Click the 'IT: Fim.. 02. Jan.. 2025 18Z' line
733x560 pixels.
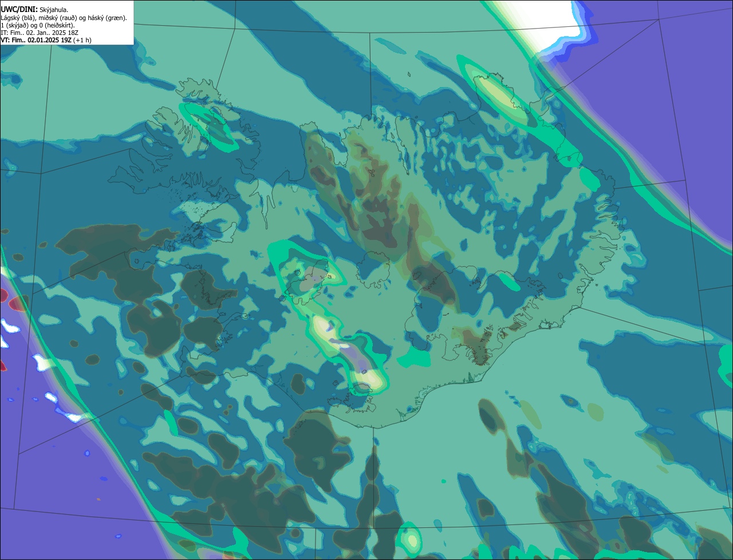pos(38,33)
